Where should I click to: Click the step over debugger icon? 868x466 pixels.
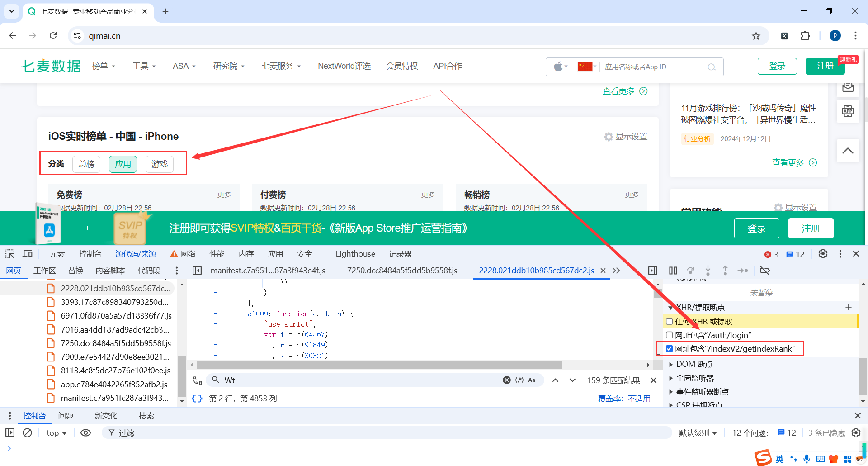pos(690,271)
